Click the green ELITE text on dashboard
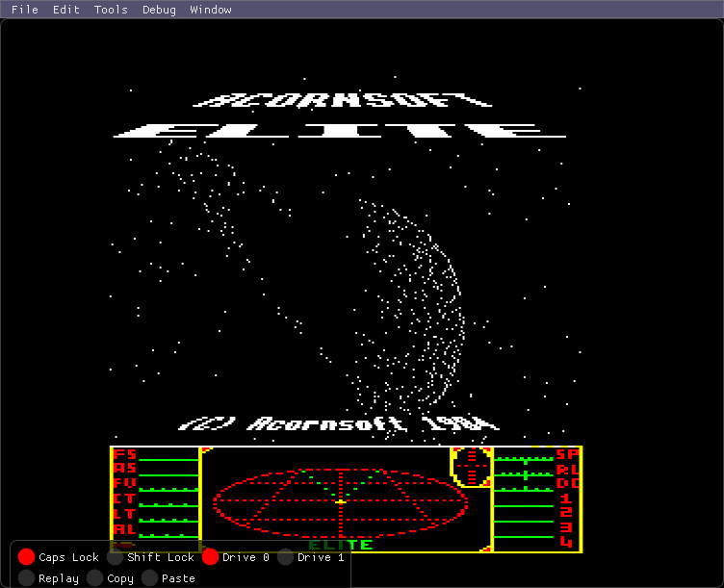The height and width of the screenshot is (588, 724). click(340, 545)
